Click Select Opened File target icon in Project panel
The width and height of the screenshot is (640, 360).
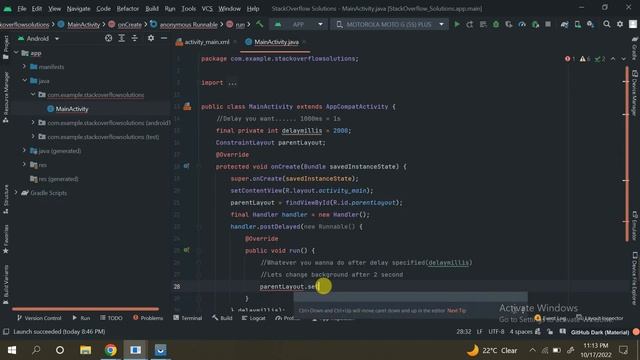click(x=108, y=38)
